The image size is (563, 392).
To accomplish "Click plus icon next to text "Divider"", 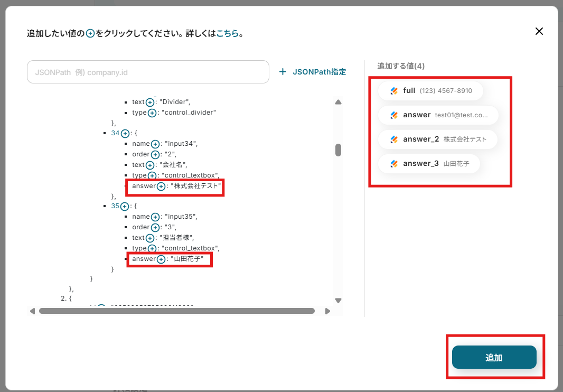I will tap(150, 102).
